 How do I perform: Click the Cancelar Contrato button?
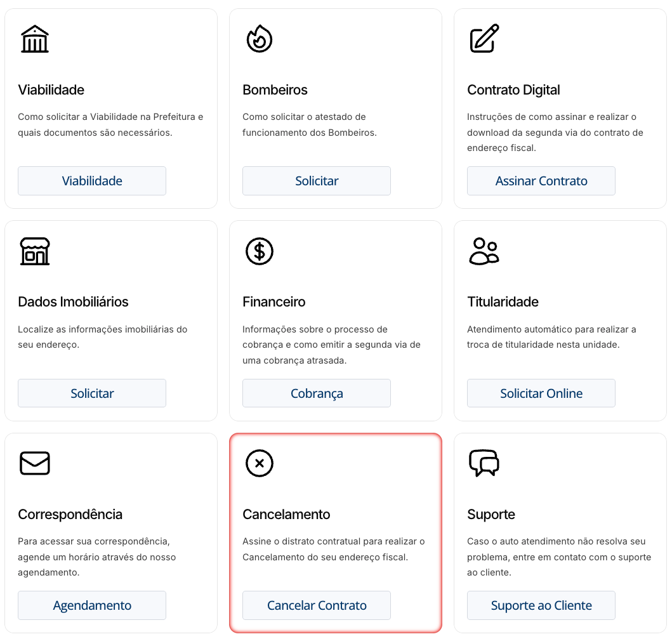pyautogui.click(x=316, y=605)
